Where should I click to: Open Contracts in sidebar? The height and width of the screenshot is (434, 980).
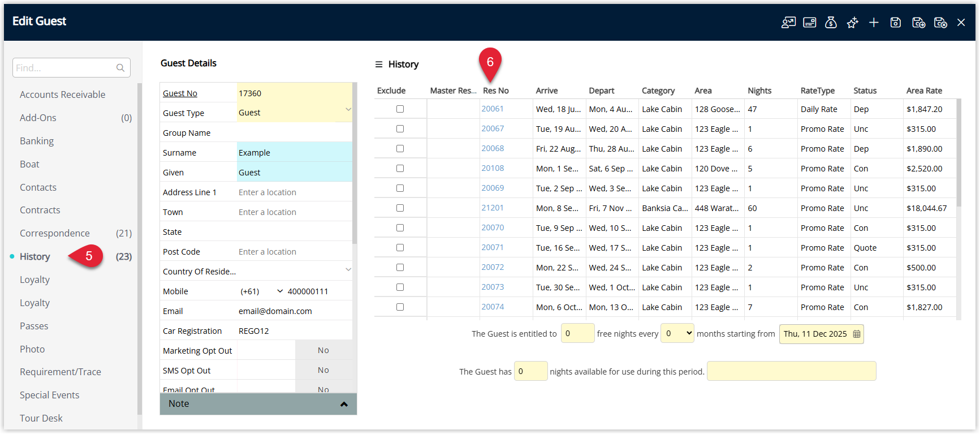(40, 210)
